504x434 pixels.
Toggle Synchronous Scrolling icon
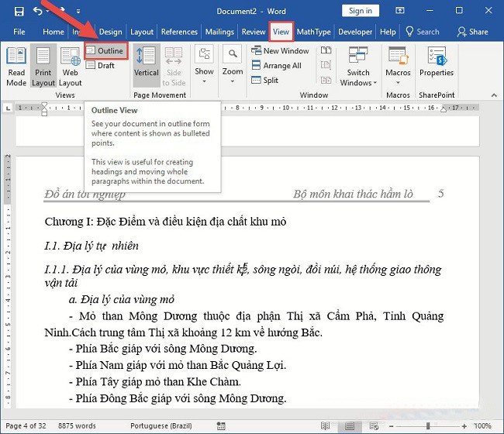[326, 65]
